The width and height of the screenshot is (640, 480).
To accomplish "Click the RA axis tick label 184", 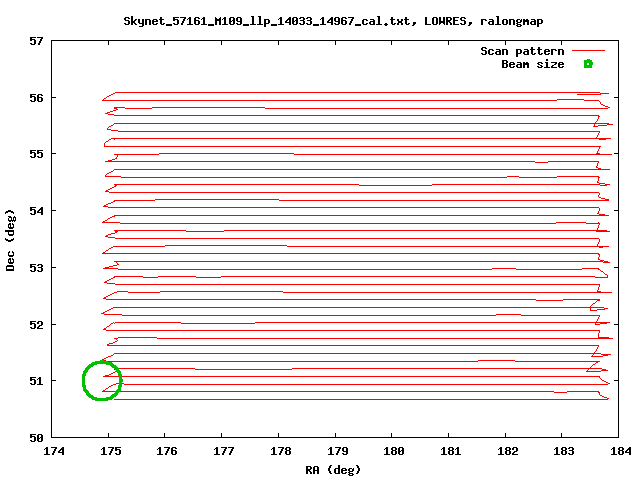I will point(621,451).
